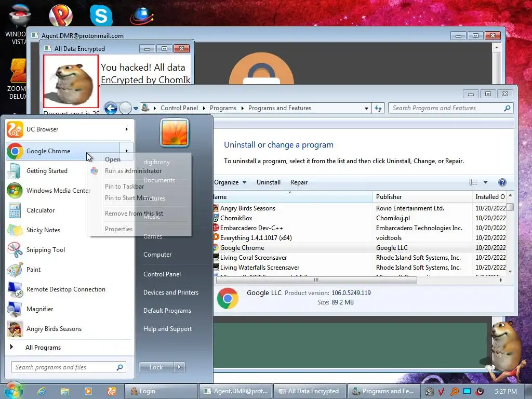Click the back arrow in Programs and Features
The height and width of the screenshot is (399, 532).
click(111, 108)
